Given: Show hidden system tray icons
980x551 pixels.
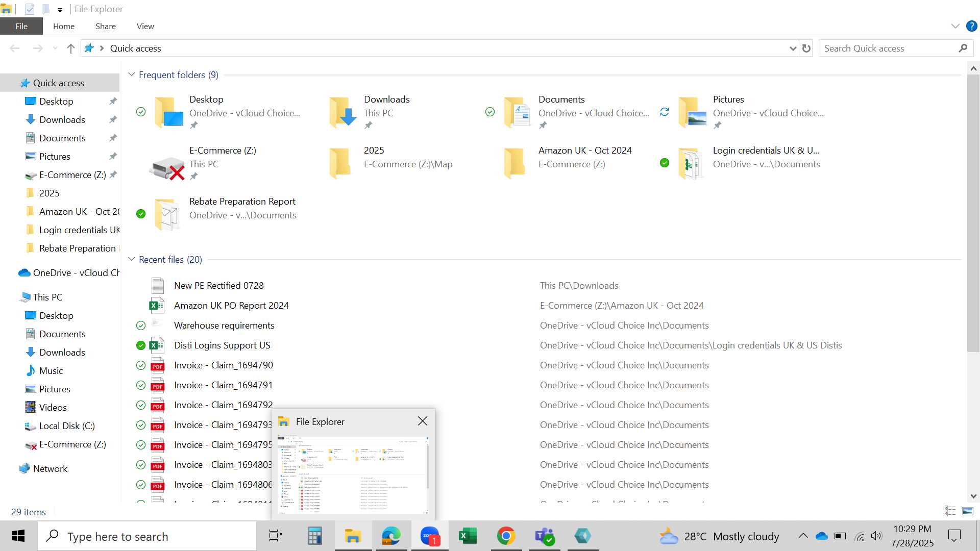Looking at the screenshot, I should click(803, 536).
